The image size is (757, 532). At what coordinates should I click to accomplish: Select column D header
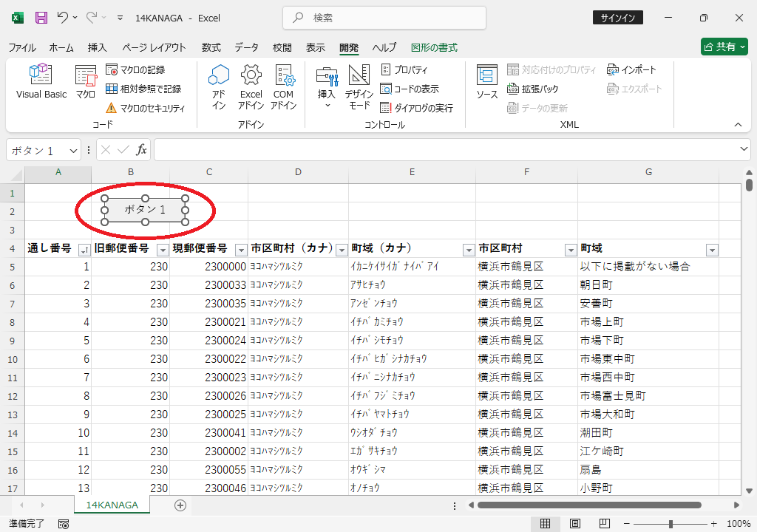point(298,172)
